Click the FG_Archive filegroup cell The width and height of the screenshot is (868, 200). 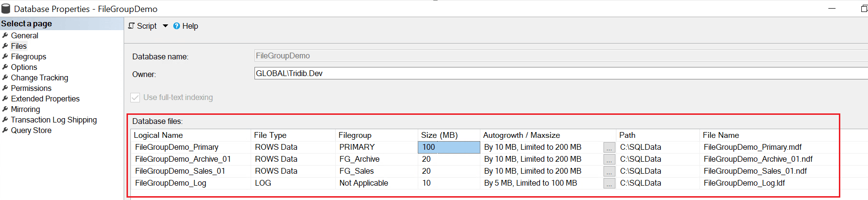point(377,159)
